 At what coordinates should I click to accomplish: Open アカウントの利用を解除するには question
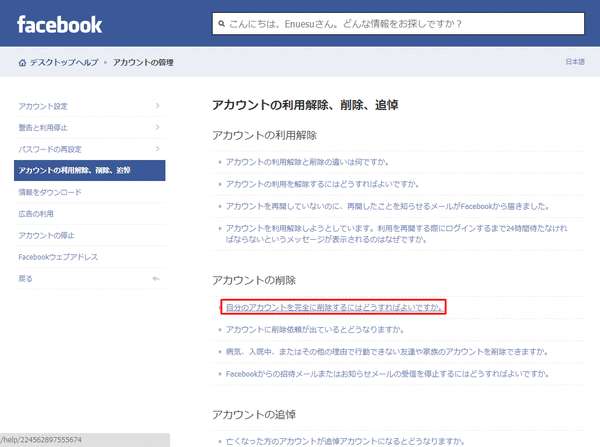tap(322, 184)
